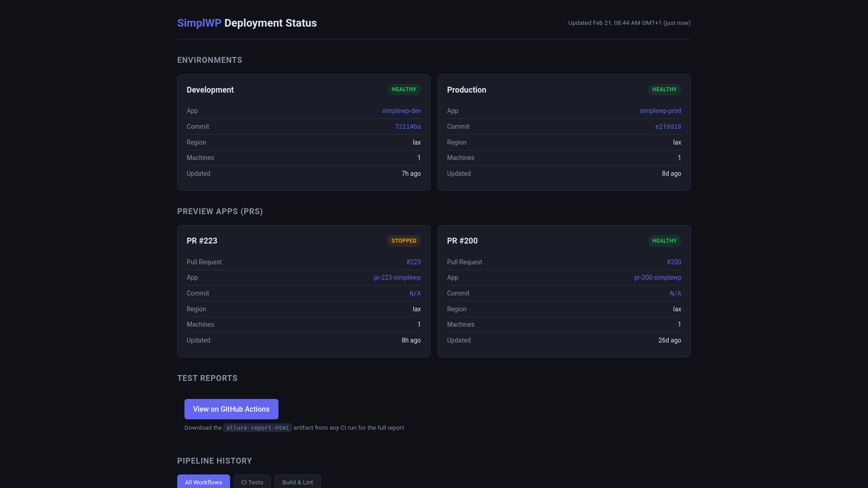Open the pr-223-simplewp app link
Screen dimensions: 868x488
(397, 277)
